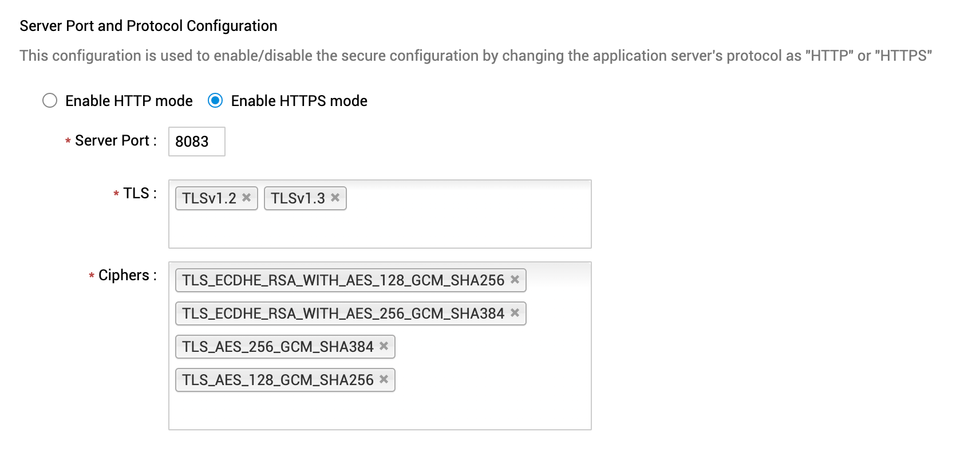Click the TLS_AES_256_GCM_SHA384 tag text
This screenshot has height=455, width=980.
point(278,347)
